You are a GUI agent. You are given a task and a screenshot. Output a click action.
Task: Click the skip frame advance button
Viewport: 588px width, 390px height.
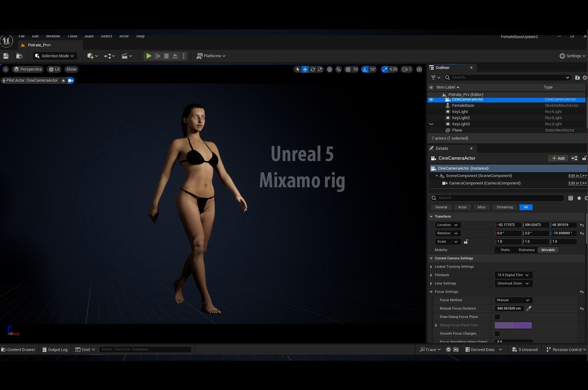[x=158, y=56]
